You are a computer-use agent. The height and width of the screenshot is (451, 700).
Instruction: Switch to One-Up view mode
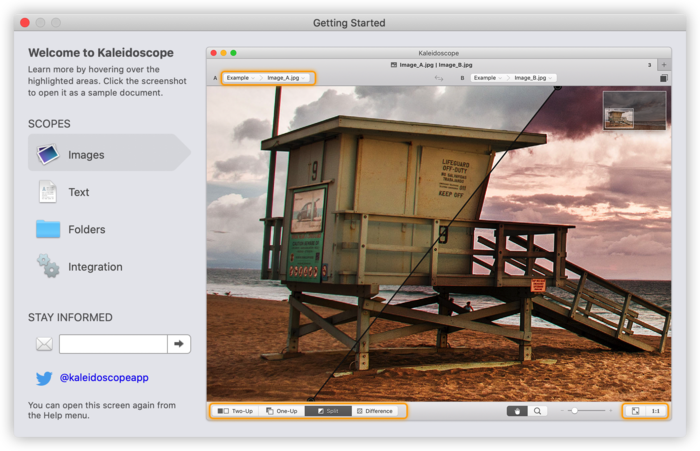click(x=282, y=411)
